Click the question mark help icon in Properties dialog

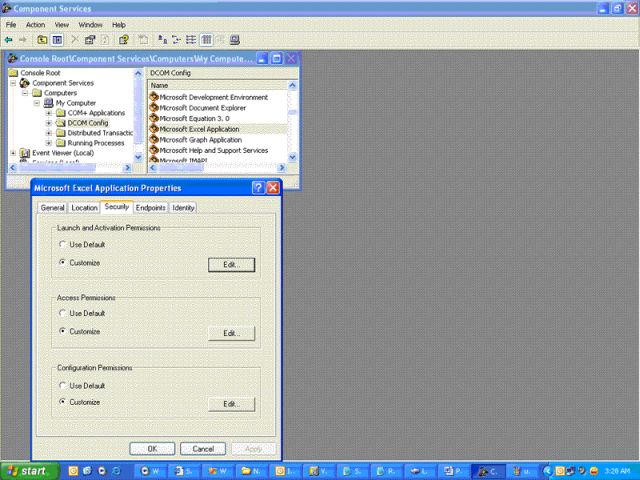(x=258, y=188)
